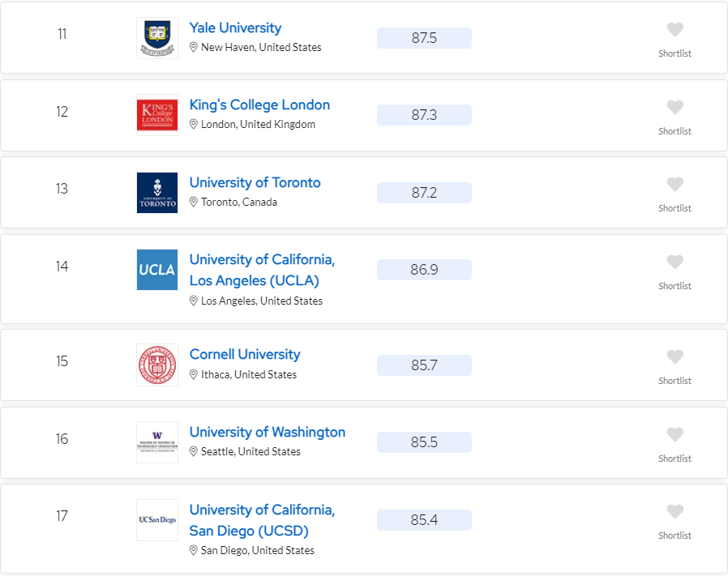Go to King's College London page
The width and height of the screenshot is (728, 576).
(259, 105)
